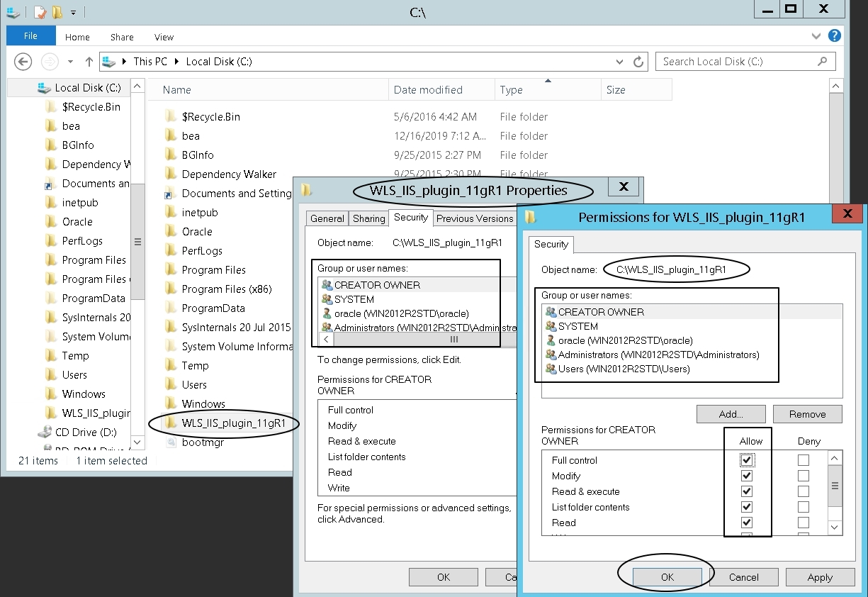The width and height of the screenshot is (868, 597).
Task: Click Apply in Permissions dialog
Action: coord(820,577)
